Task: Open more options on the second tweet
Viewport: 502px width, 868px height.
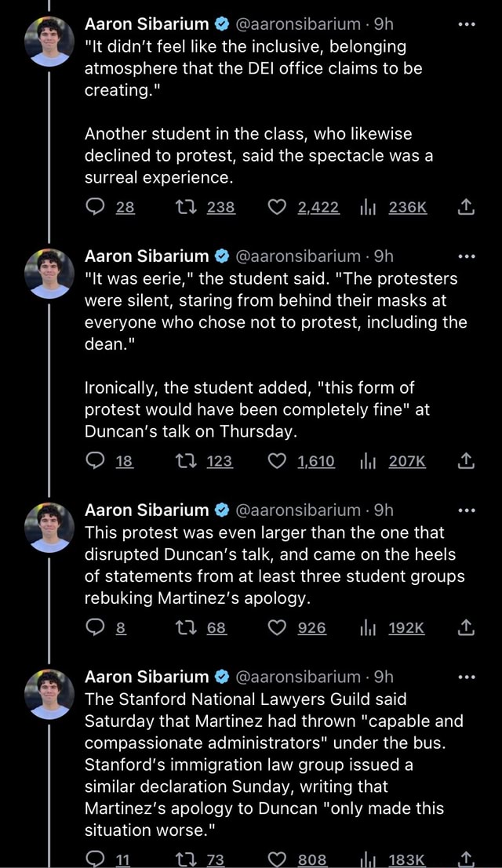Action: (467, 256)
